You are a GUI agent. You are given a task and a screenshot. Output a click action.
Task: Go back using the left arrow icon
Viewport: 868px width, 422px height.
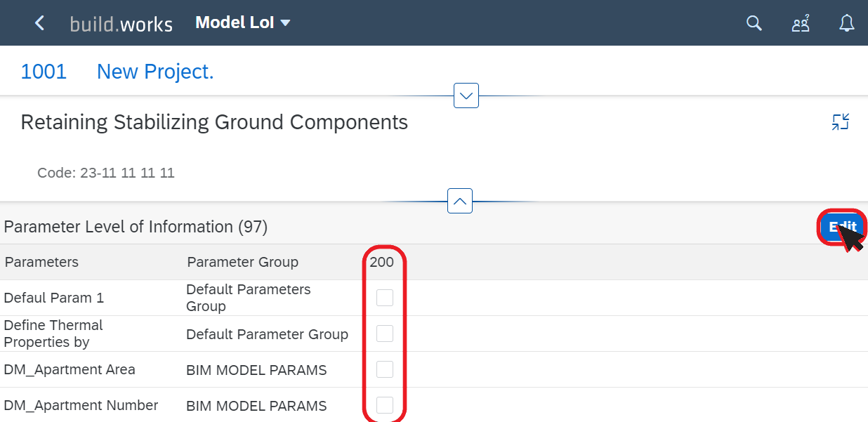39,23
